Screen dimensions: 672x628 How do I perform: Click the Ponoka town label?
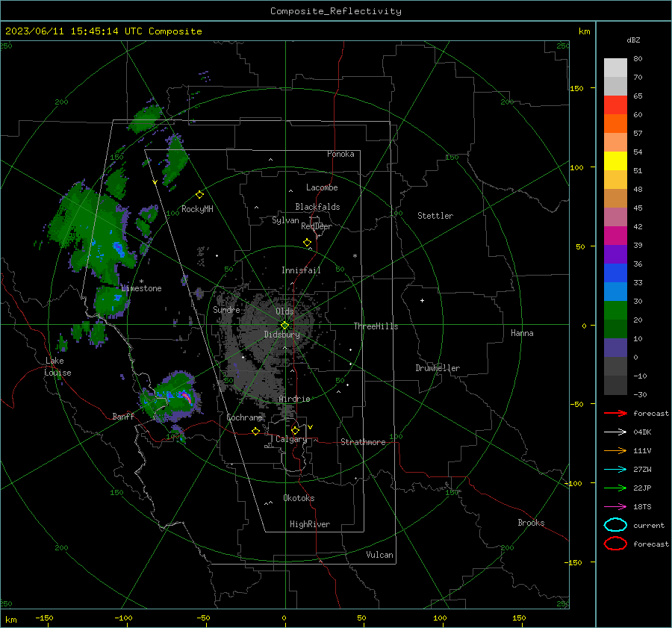point(340,154)
